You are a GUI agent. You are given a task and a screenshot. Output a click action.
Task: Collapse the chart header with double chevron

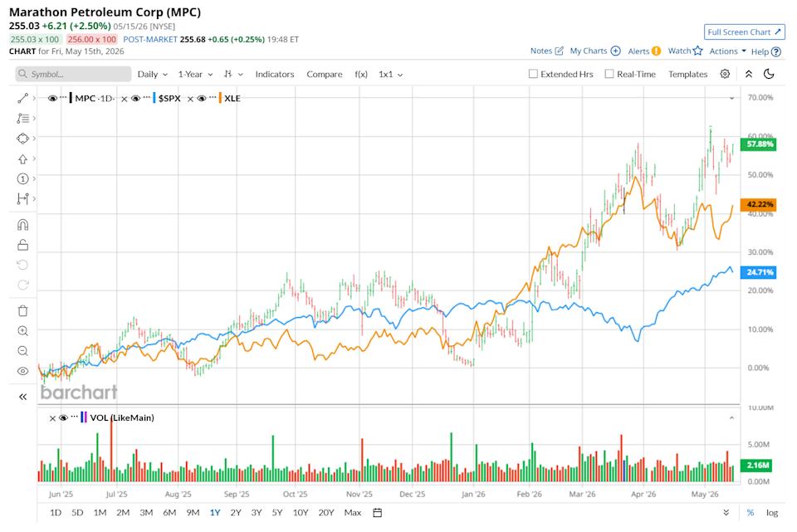749,74
